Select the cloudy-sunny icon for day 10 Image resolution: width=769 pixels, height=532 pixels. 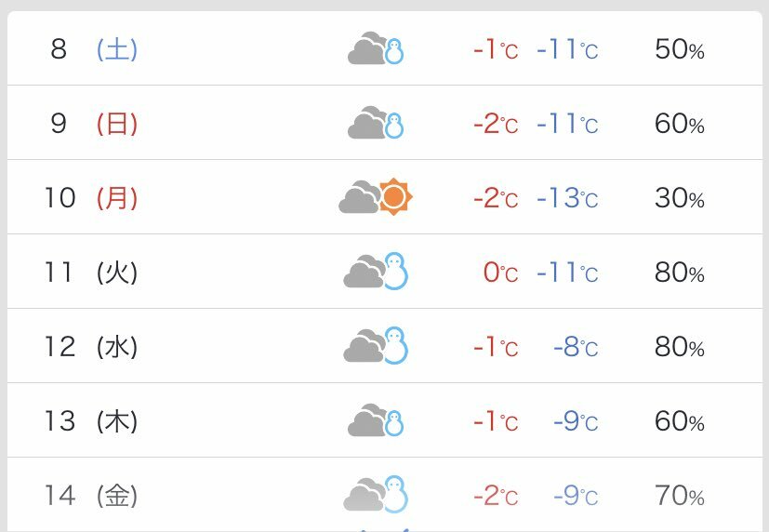[376, 196]
